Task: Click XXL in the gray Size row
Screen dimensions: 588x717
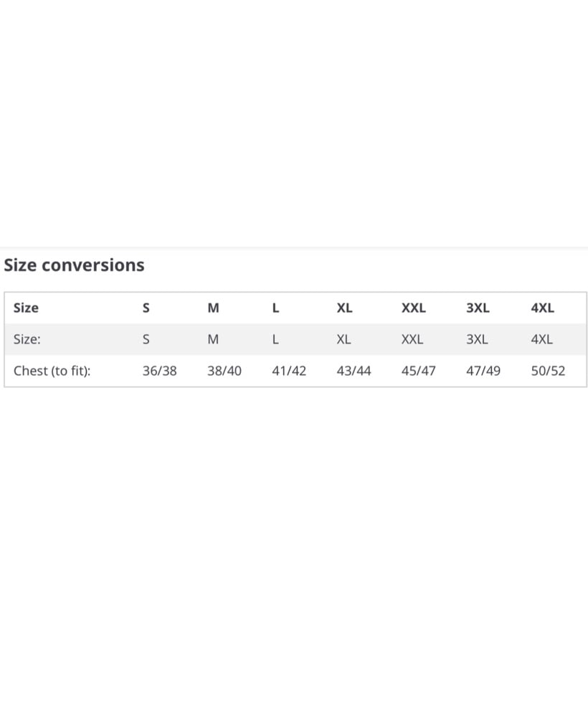Action: point(412,339)
